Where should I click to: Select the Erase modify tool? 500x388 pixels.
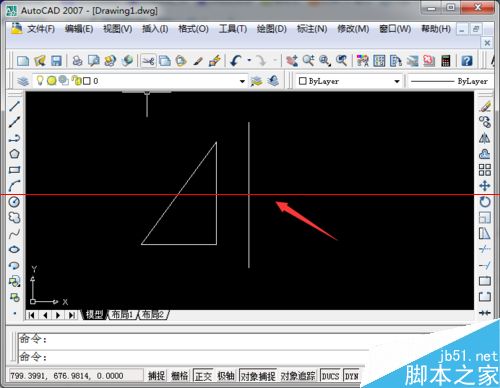click(x=485, y=106)
